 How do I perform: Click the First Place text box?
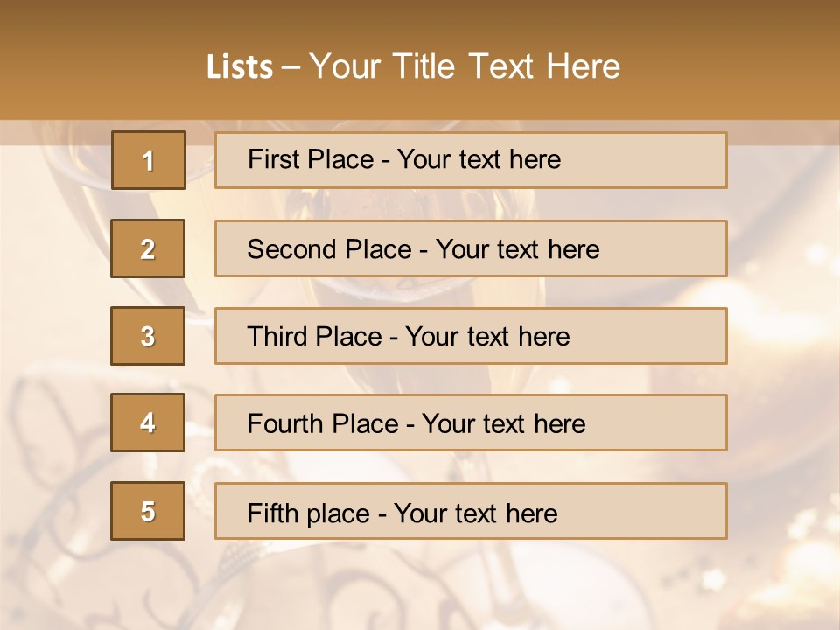click(471, 160)
